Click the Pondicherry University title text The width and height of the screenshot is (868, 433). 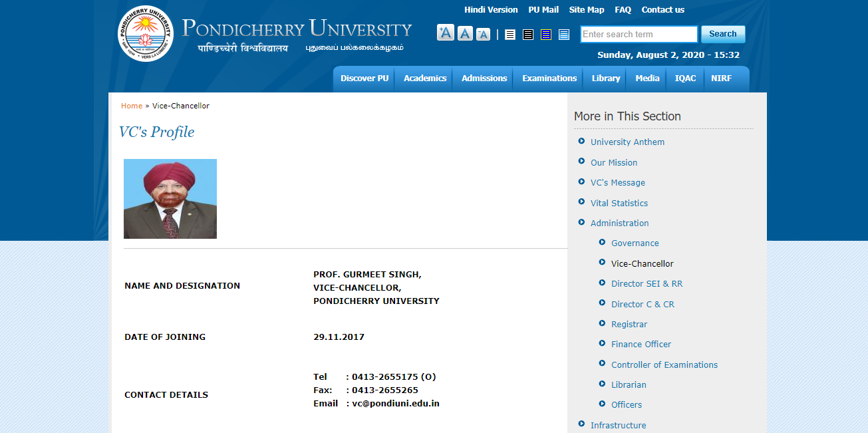click(297, 29)
